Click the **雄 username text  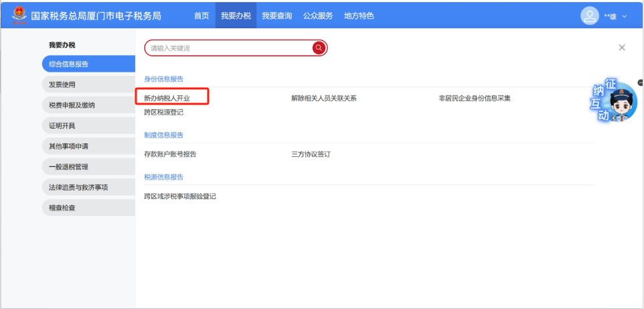coord(610,17)
